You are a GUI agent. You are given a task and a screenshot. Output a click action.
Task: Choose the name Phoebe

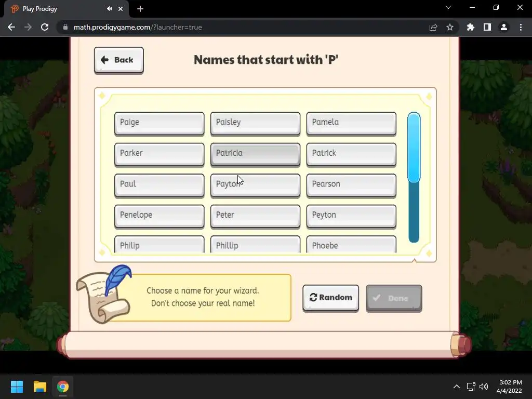[351, 244]
